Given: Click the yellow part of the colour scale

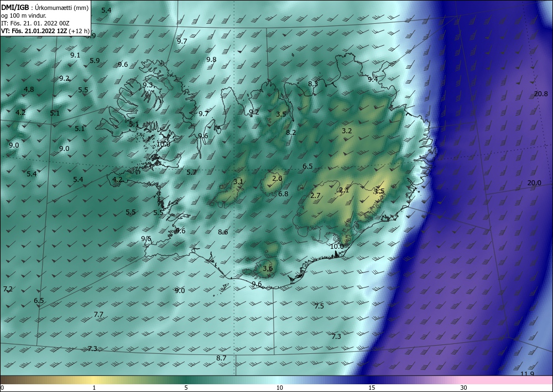Looking at the screenshot, I should tap(93, 380).
